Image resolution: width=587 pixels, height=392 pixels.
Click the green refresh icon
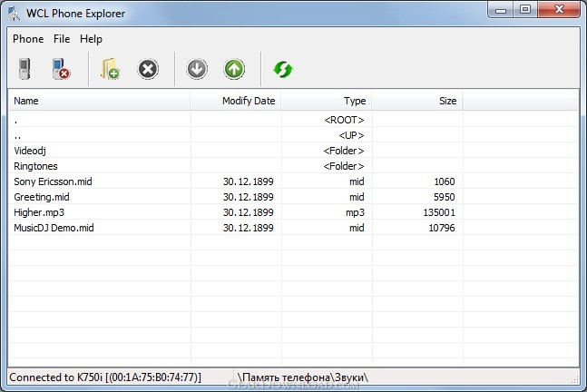coord(283,70)
